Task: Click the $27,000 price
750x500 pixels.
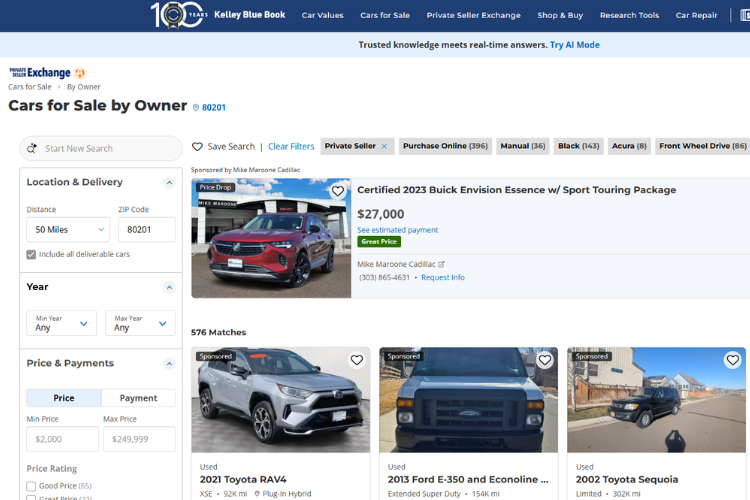Action: (381, 214)
